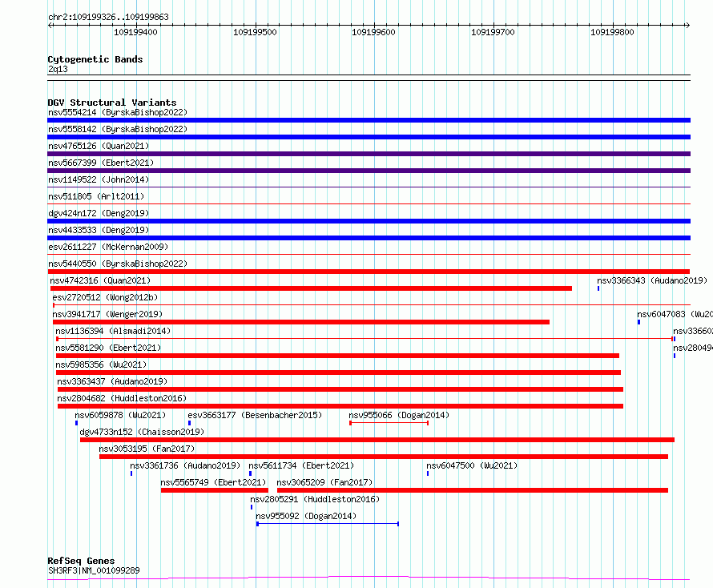The image size is (713, 588).
Task: Click the red bar under nsv5565749 (Ebert2021)
Action: (x=215, y=490)
